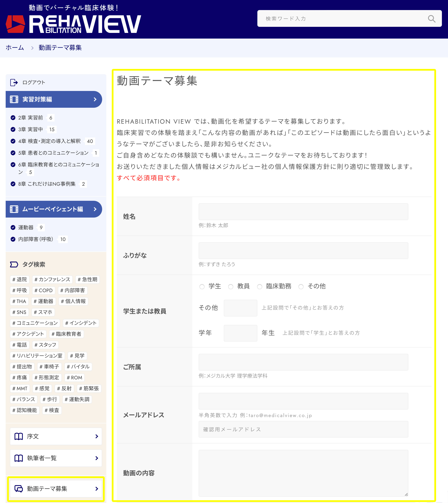
Task: Click the search magnifier icon
Action: coord(431,19)
